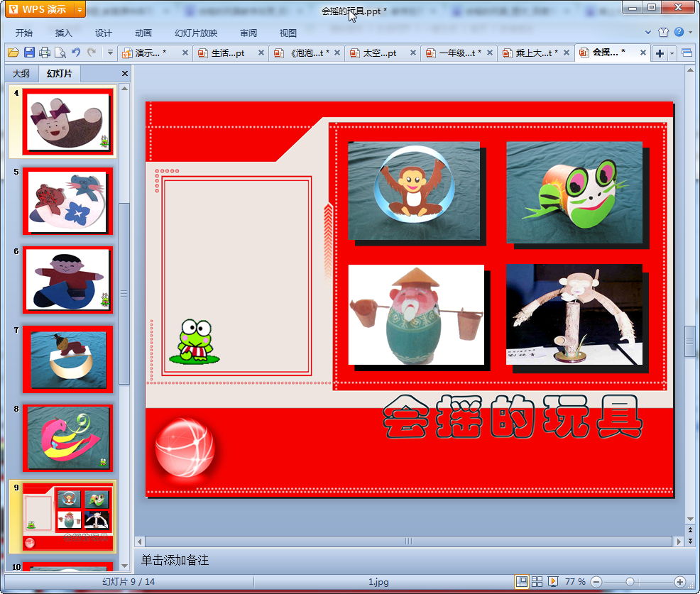Switch to the 太空...pt document tab
The width and height of the screenshot is (700, 594).
coord(378,53)
